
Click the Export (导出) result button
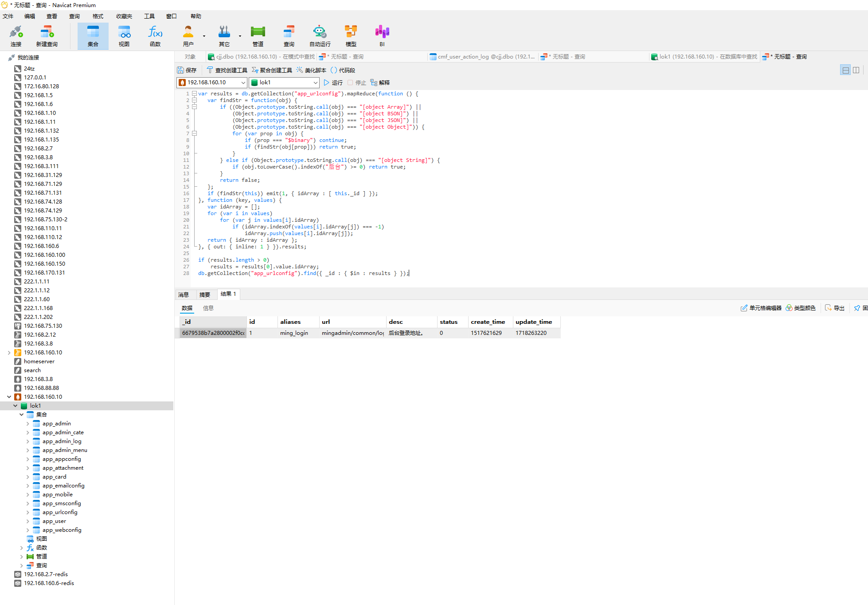[x=835, y=308]
